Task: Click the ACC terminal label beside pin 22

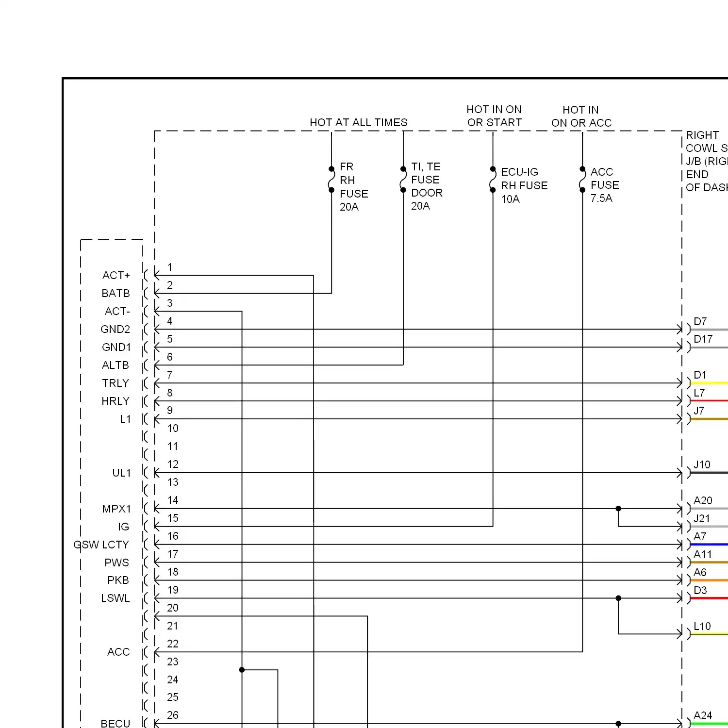Action: click(118, 652)
